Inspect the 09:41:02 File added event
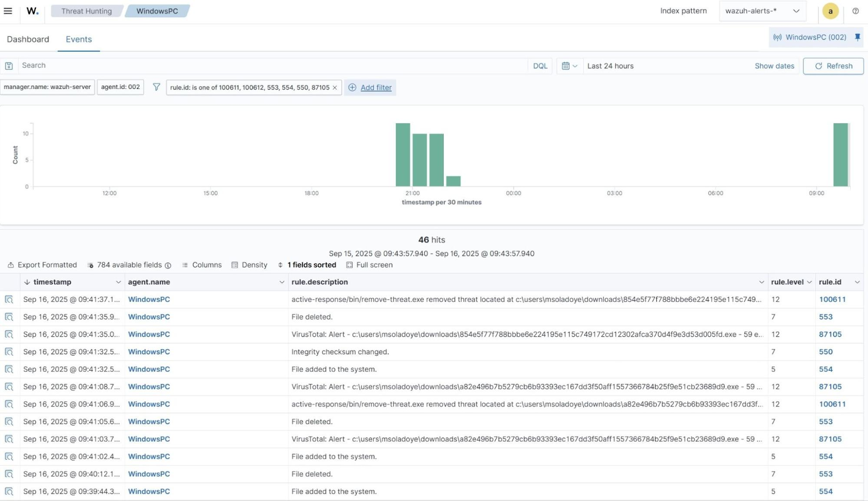This screenshot has width=868, height=501. coord(9,457)
